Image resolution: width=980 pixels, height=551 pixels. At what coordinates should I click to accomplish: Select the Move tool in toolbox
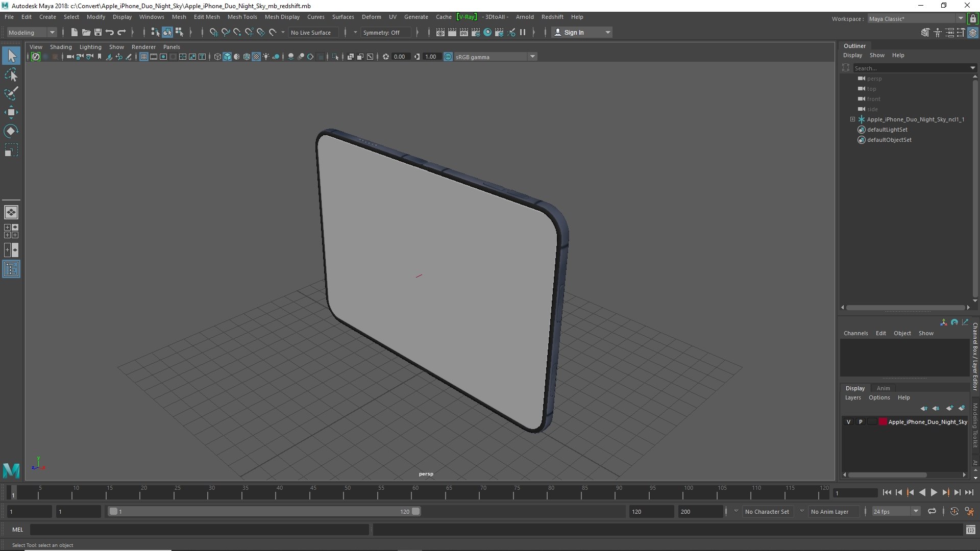tap(11, 112)
